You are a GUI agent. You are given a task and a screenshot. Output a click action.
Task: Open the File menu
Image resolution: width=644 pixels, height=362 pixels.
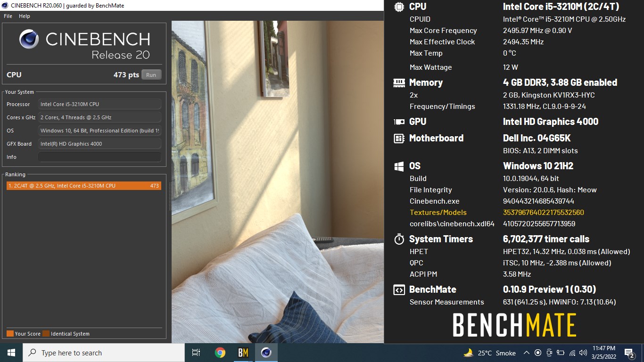pyautogui.click(x=8, y=16)
